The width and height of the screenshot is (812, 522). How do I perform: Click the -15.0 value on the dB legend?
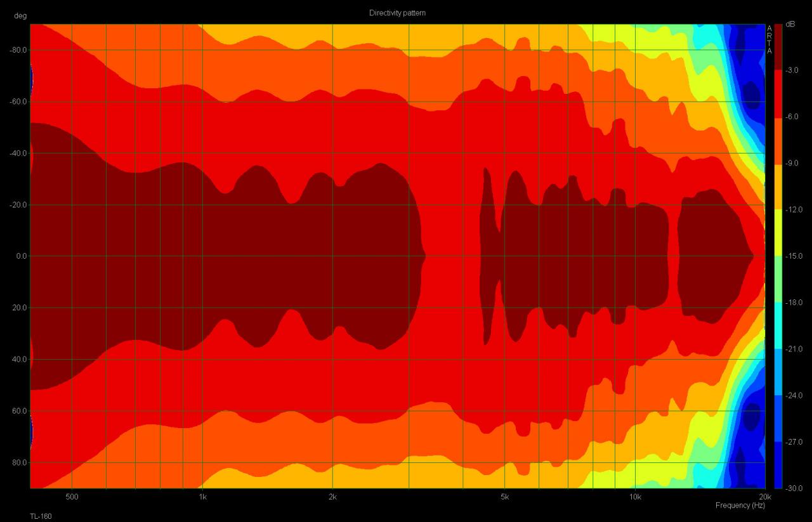[794, 256]
